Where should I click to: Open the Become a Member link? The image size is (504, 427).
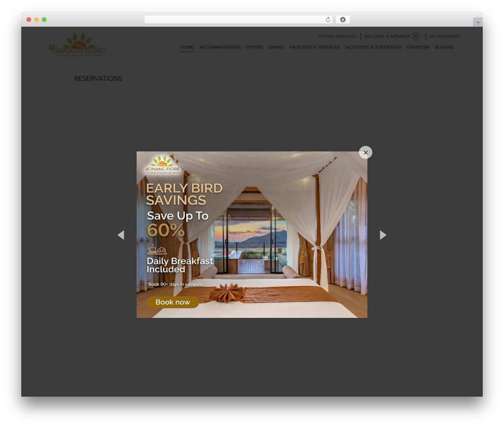[x=387, y=36]
